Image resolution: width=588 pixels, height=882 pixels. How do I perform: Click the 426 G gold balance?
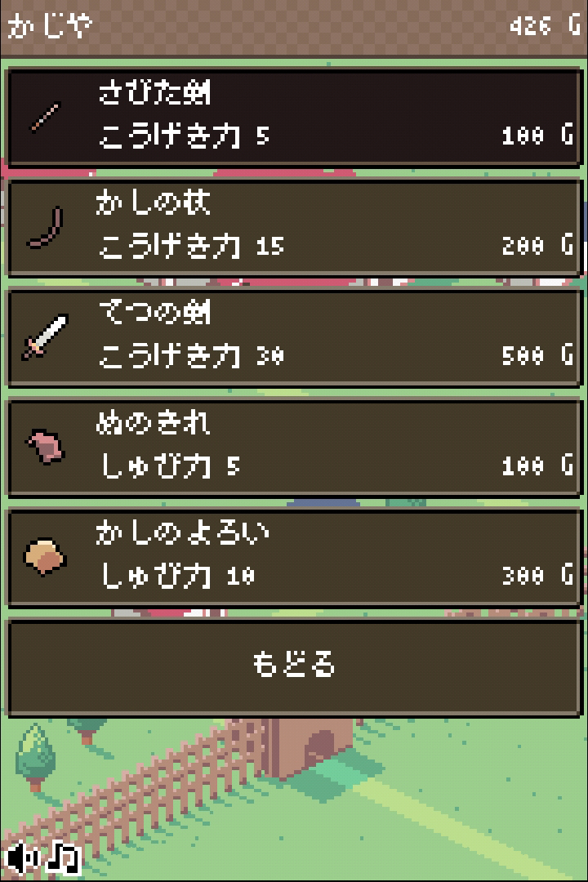click(x=545, y=25)
